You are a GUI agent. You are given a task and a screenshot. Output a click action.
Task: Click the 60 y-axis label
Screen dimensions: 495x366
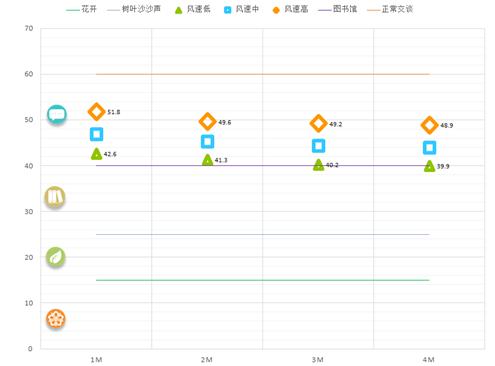pos(29,74)
